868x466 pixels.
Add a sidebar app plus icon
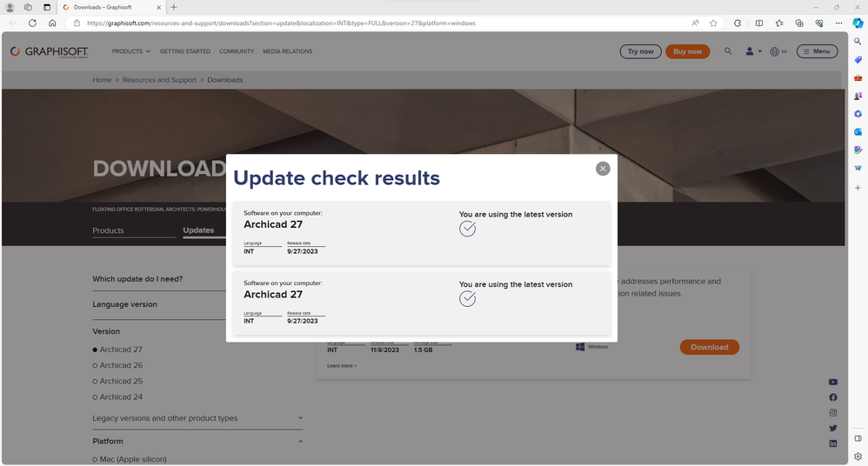coord(858,188)
